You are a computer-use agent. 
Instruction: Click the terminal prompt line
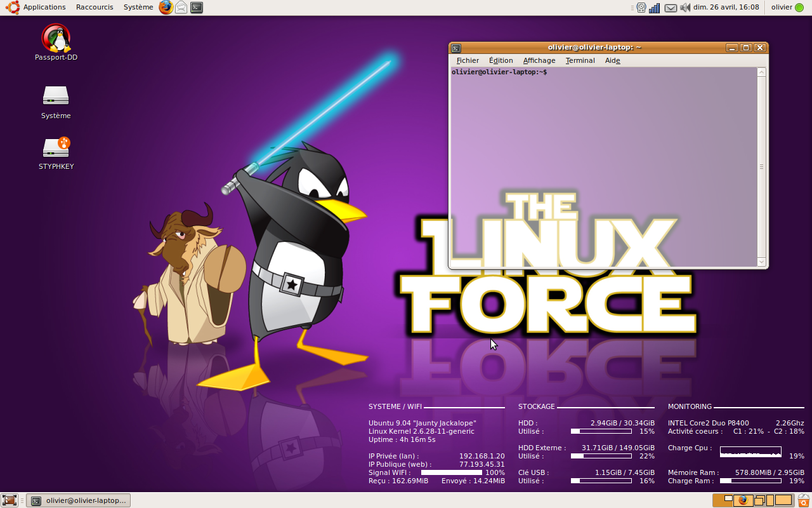click(x=499, y=72)
